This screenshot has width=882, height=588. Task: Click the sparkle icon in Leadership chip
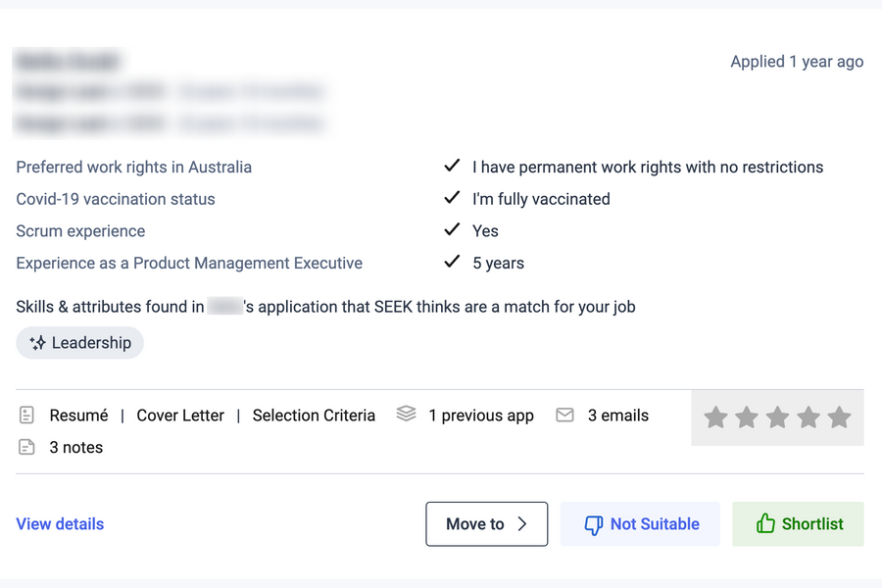38,343
